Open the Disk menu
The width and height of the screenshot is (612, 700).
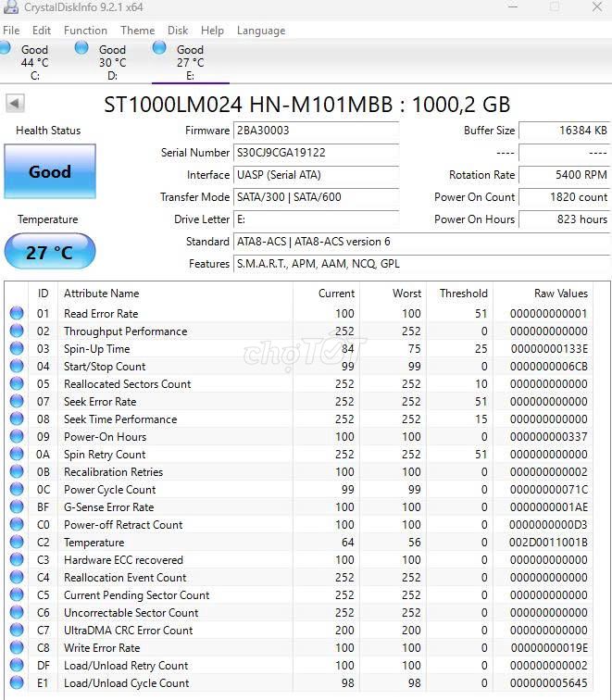coord(178,31)
